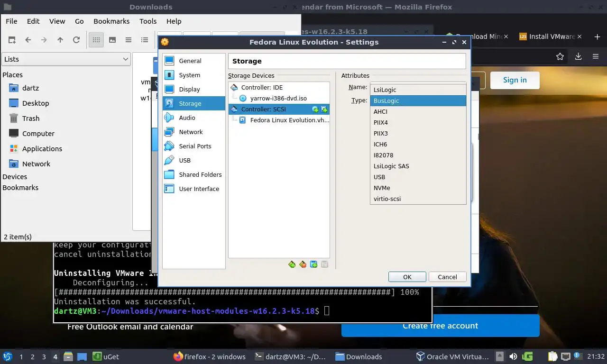Viewport: 607px width, 364px height.
Task: Click greyed Remove attachment icon below storage tree
Action: point(325,264)
